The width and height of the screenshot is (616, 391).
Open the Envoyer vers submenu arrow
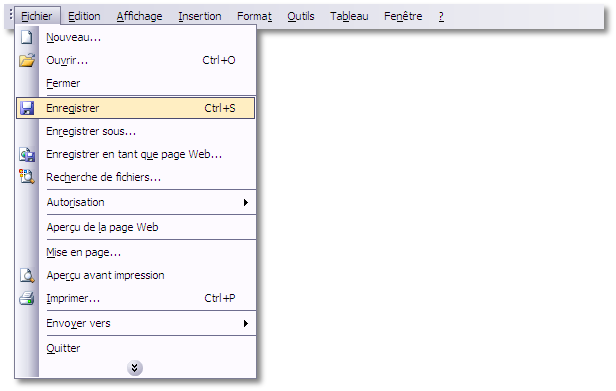[x=246, y=323]
